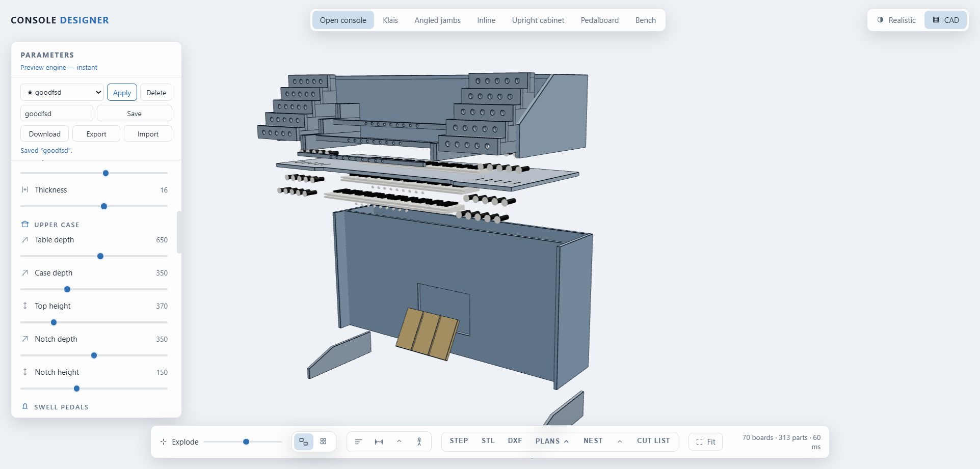980x469 pixels.
Task: Click the Case depth arrow icon
Action: (25, 272)
